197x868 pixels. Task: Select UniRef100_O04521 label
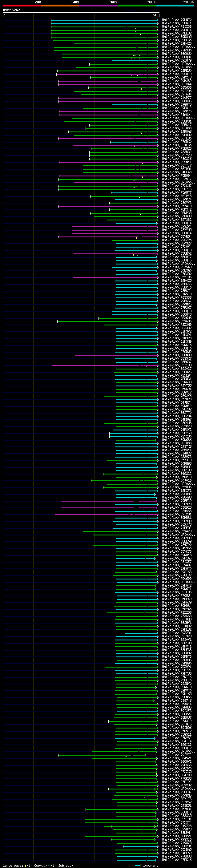(x=177, y=758)
